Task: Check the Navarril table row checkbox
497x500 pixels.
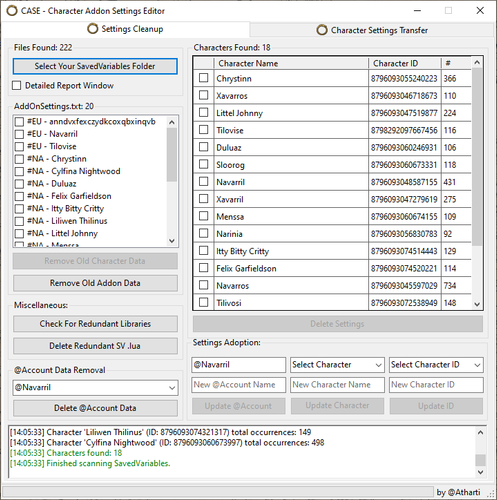Action: (x=204, y=182)
